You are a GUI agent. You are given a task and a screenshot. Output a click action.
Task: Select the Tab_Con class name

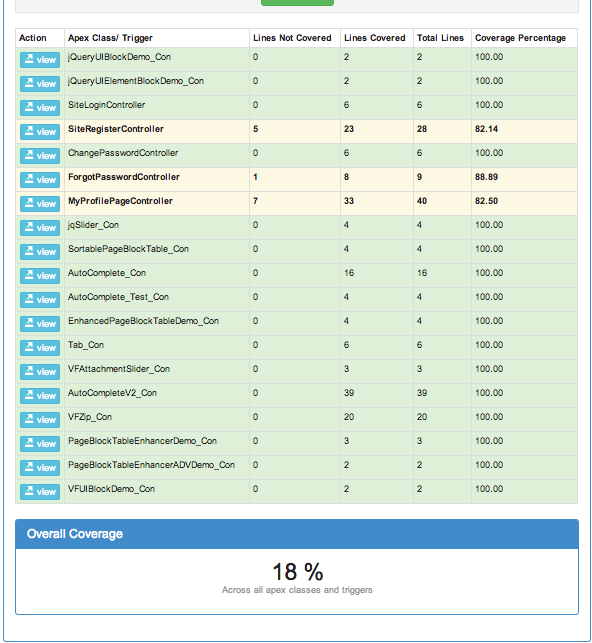(86, 345)
